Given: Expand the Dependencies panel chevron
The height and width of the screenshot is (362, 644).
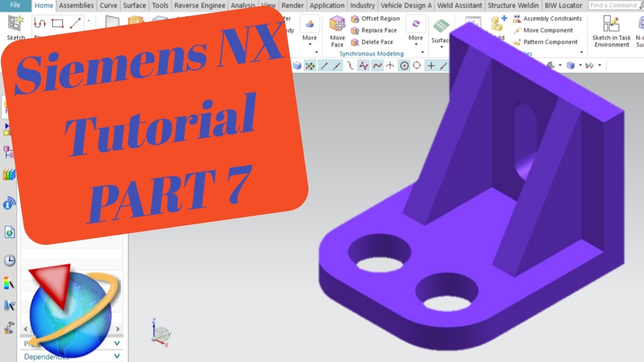Looking at the screenshot, I should [x=117, y=356].
